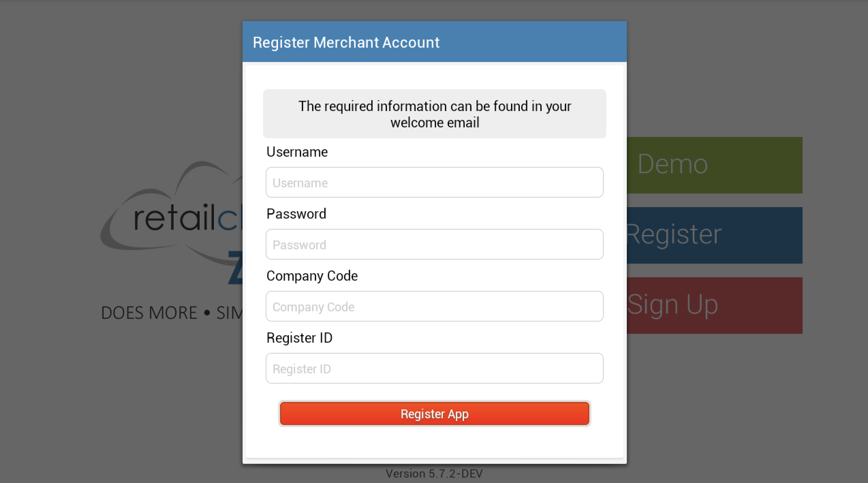Open the green Demo tile

coord(714,165)
